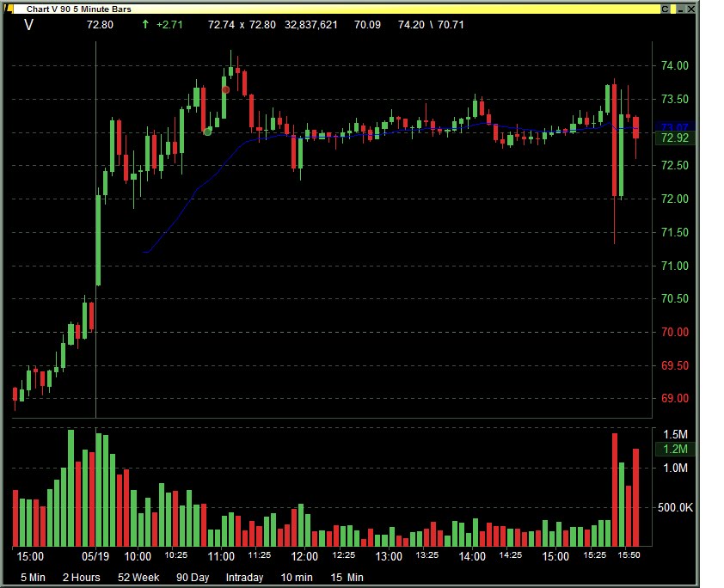This screenshot has width=724, height=588.
Task: Click the 1.2M current volume label
Action: 675,449
